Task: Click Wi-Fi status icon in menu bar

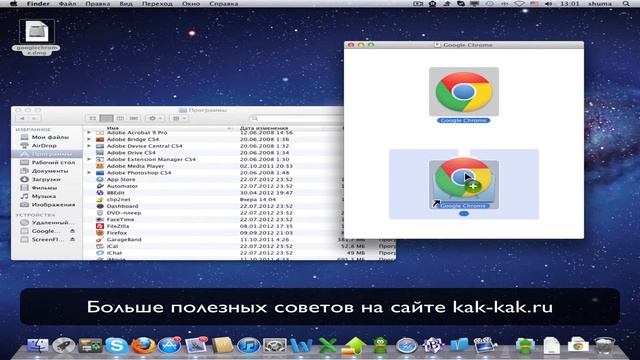Action: 519,4
